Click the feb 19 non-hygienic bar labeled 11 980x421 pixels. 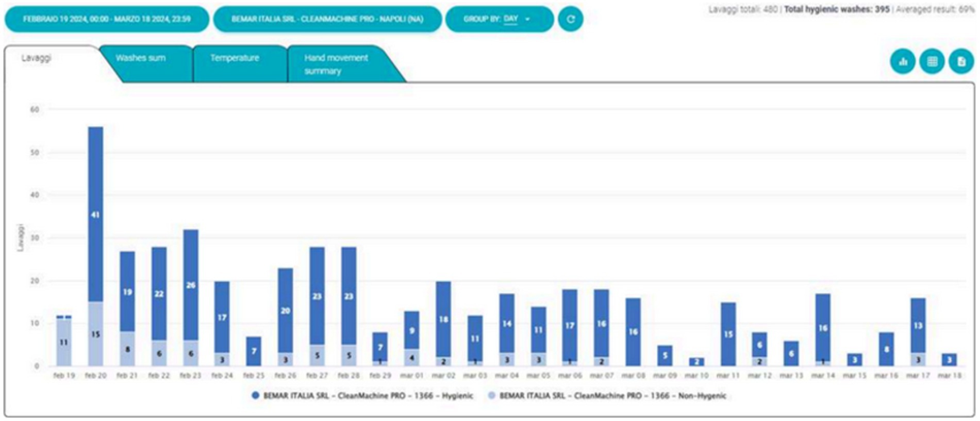tap(64, 343)
